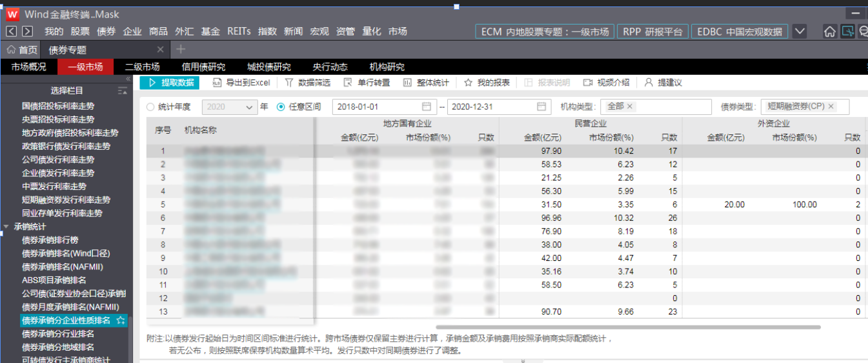Click the Wind terminal logo icon
The width and height of the screenshot is (868, 363).
12,14
